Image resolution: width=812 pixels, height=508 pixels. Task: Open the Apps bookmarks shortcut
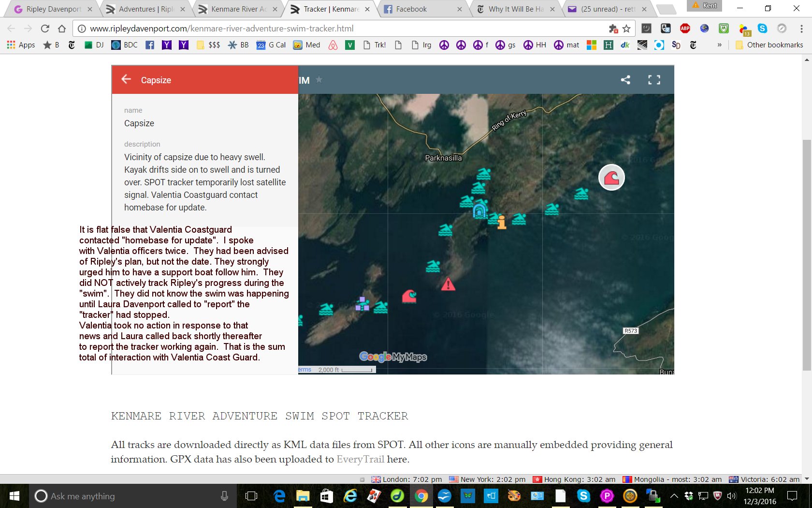tap(21, 45)
